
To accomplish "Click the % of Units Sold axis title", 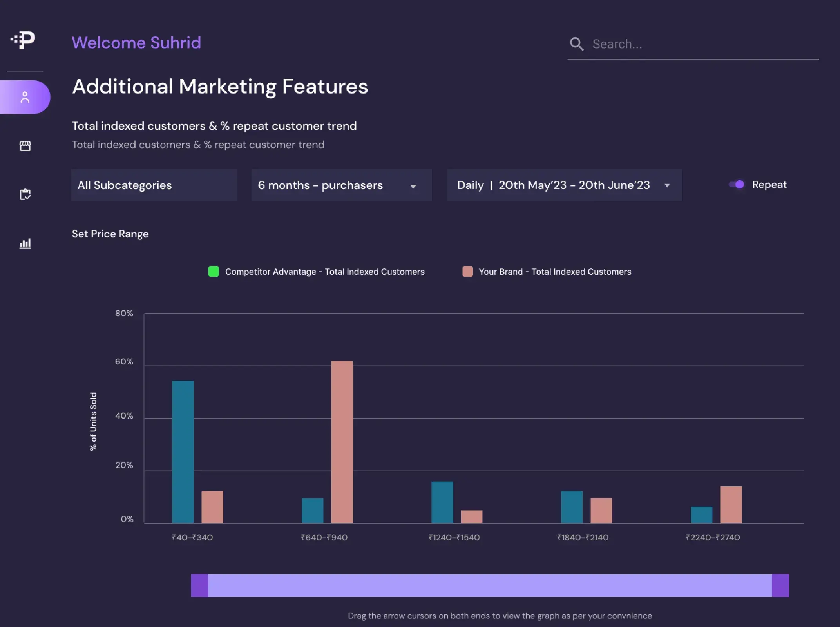I will click(93, 421).
